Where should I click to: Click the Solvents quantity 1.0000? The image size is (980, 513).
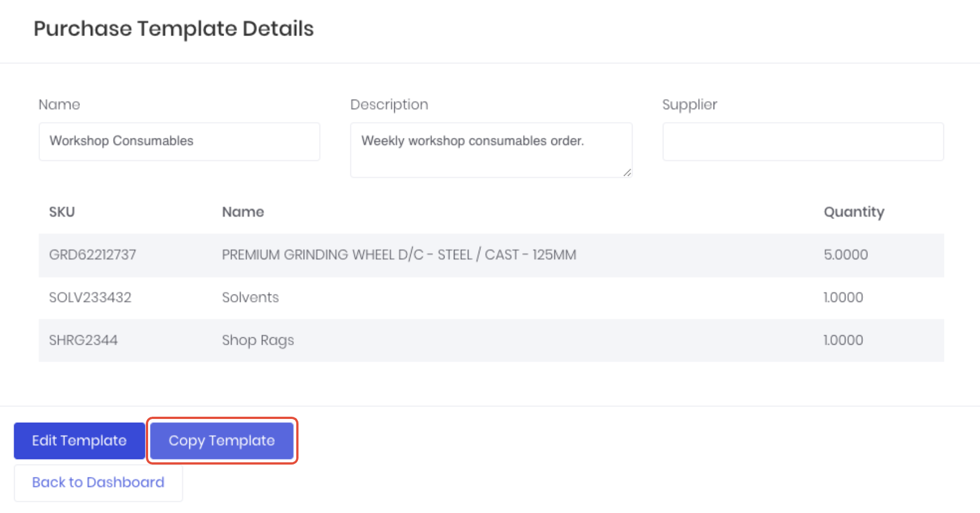pos(843,297)
